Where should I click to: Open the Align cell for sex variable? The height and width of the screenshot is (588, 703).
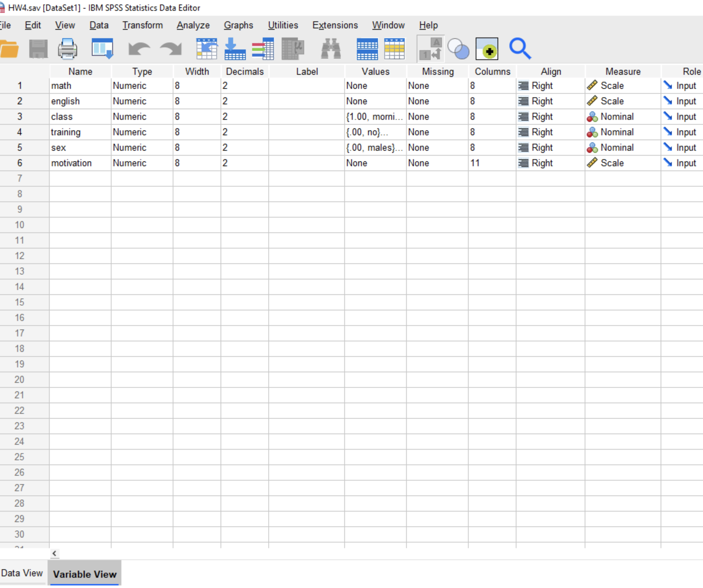pos(550,147)
